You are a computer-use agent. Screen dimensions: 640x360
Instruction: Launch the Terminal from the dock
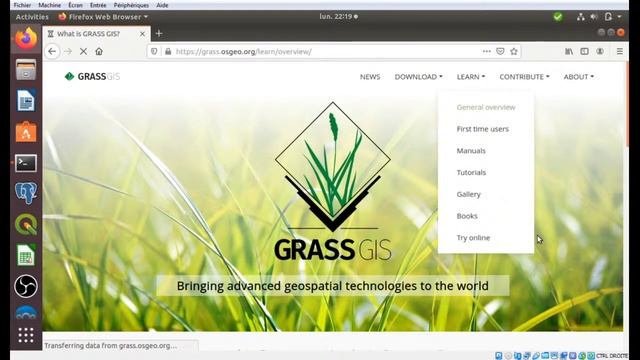coord(26,163)
